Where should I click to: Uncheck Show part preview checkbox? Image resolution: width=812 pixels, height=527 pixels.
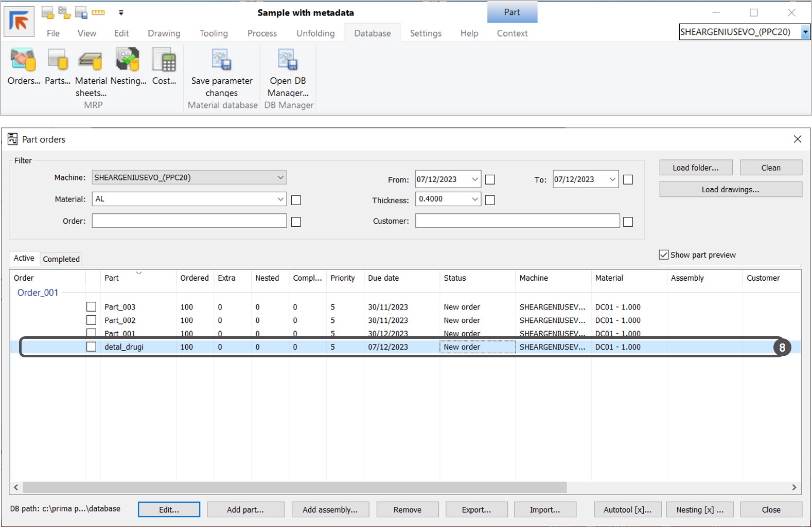[x=664, y=255]
